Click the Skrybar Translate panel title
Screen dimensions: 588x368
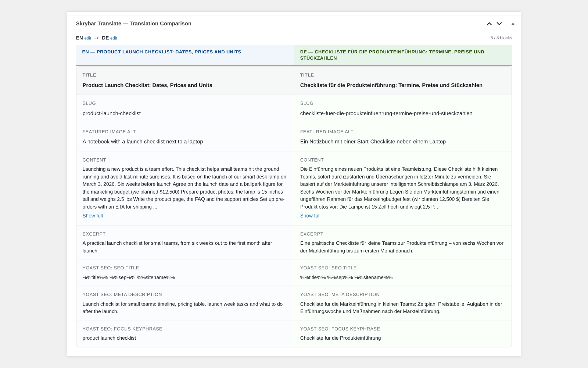(x=133, y=24)
